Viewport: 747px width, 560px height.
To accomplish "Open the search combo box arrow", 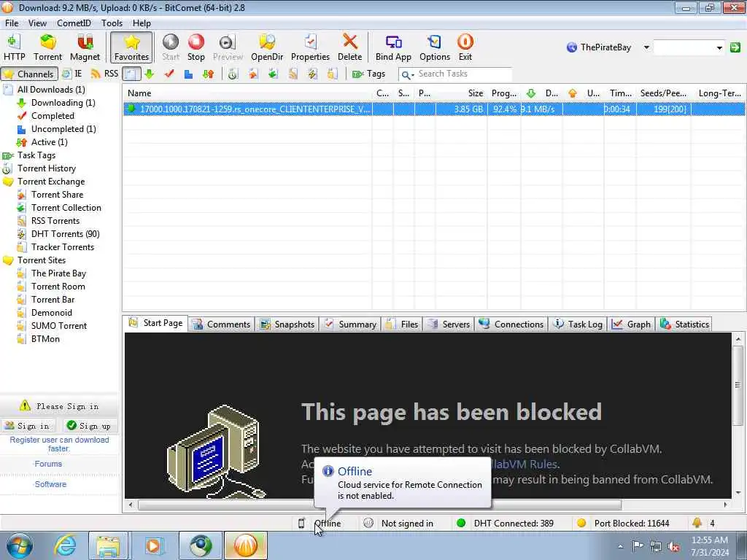I will click(x=719, y=47).
